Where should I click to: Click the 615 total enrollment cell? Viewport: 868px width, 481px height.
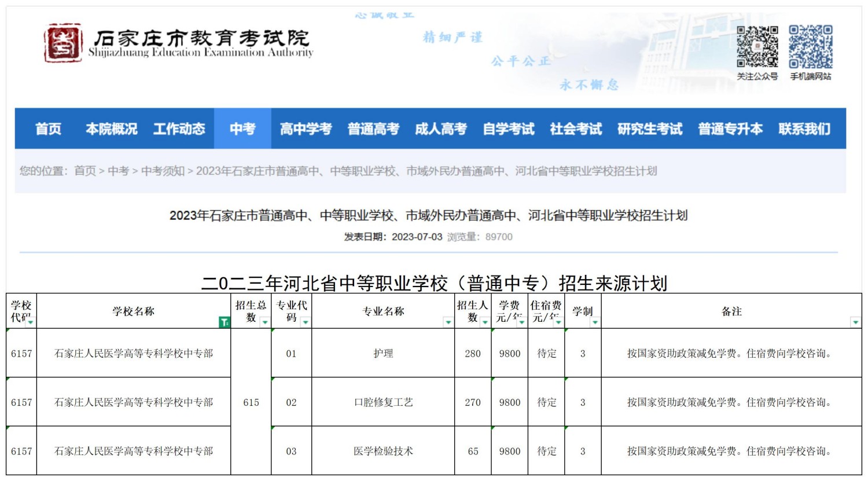(x=251, y=402)
